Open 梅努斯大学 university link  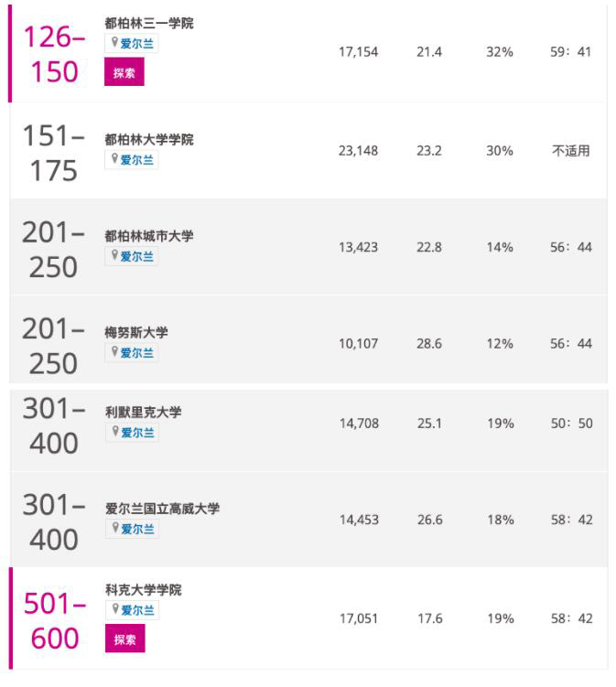(136, 333)
